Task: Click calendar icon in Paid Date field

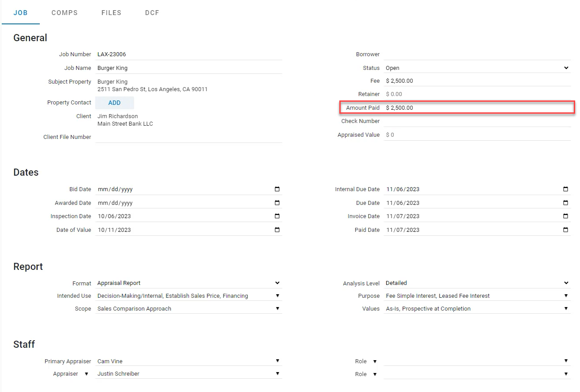Action: (565, 230)
